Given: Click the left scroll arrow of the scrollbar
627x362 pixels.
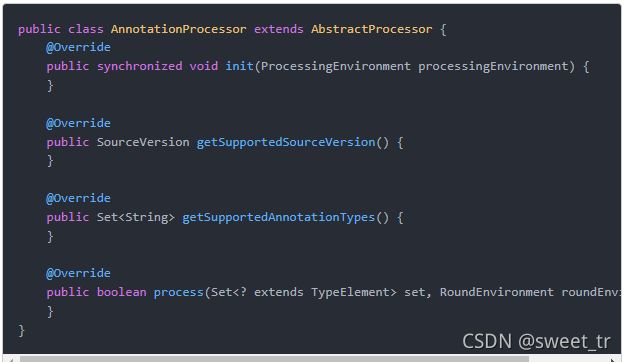Looking at the screenshot, I should pos(11,360).
